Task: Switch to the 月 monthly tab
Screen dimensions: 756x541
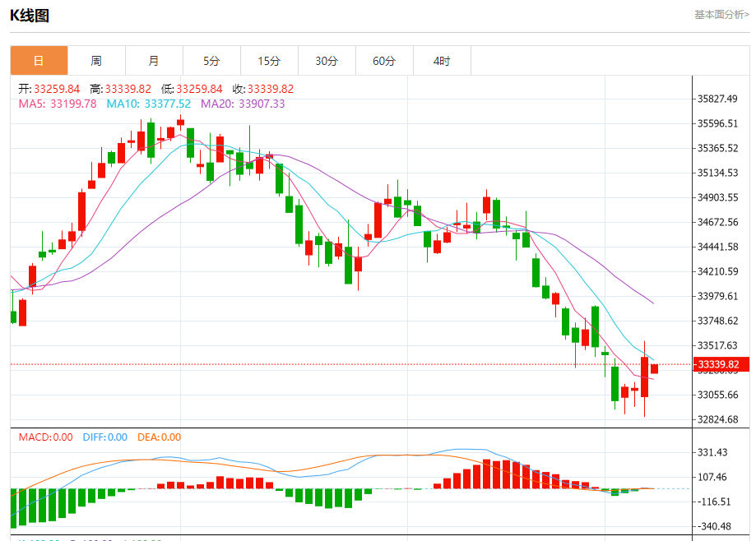Action: click(154, 61)
